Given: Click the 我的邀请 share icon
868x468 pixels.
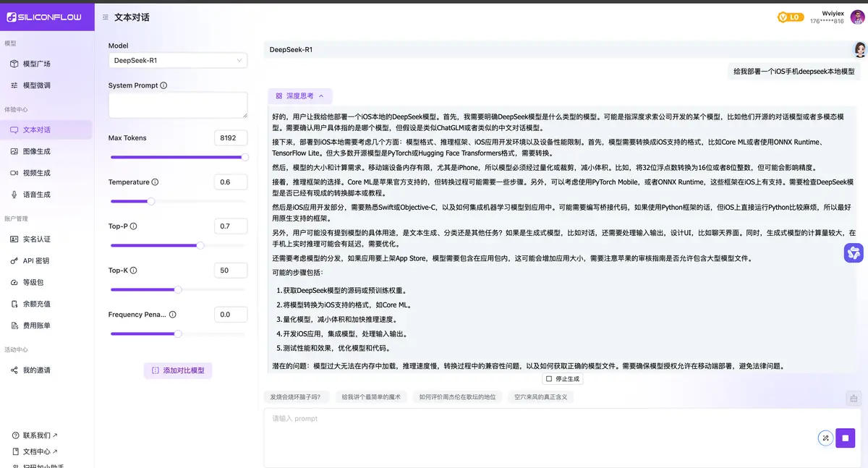Looking at the screenshot, I should pos(14,370).
